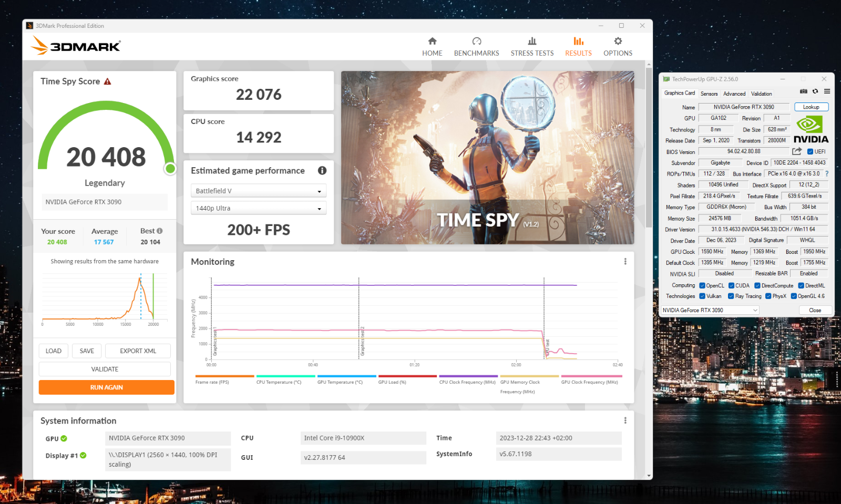
Task: Open the 1440p Ultra preset dropdown
Action: point(259,208)
